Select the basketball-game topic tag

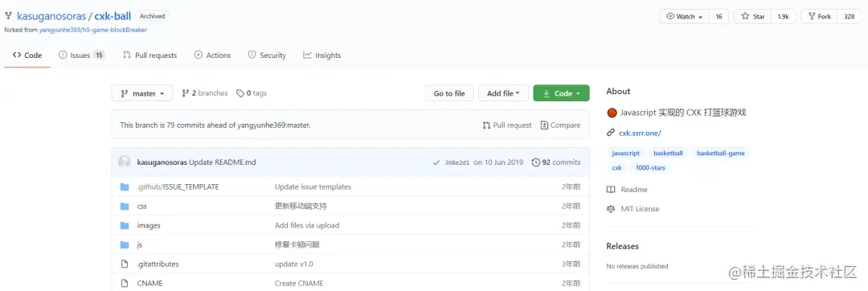(721, 153)
